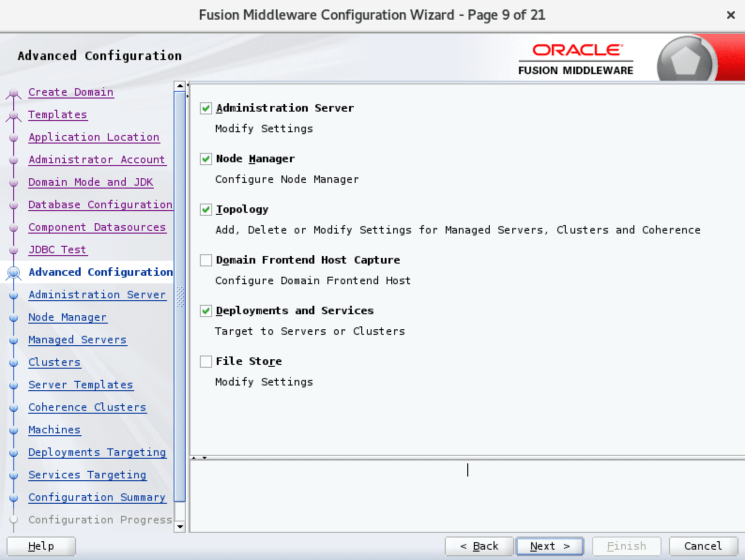Uncheck the Administration Server checkbox
The width and height of the screenshot is (745, 560).
pos(205,108)
